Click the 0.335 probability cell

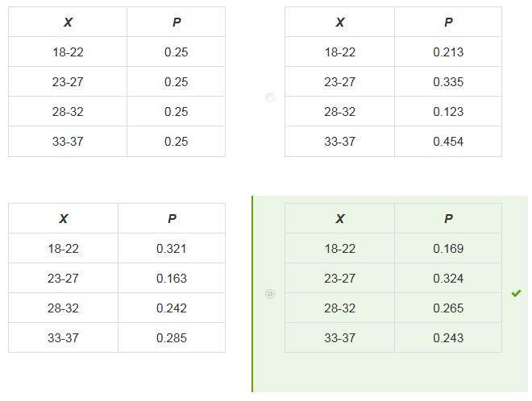point(447,82)
